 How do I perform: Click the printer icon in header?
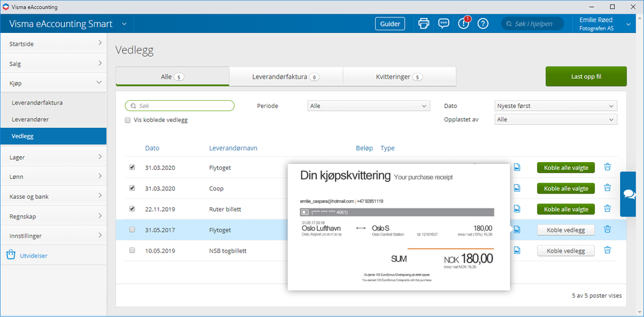coord(424,24)
